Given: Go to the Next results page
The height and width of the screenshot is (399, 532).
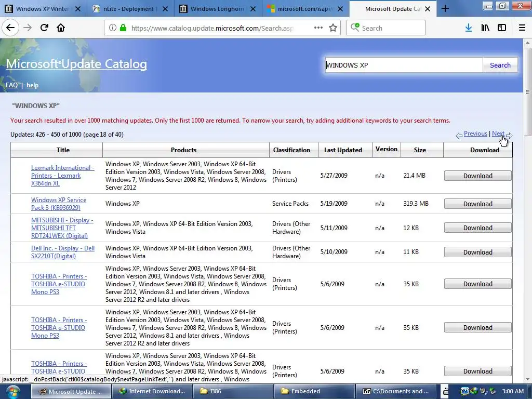Looking at the screenshot, I should (498, 134).
